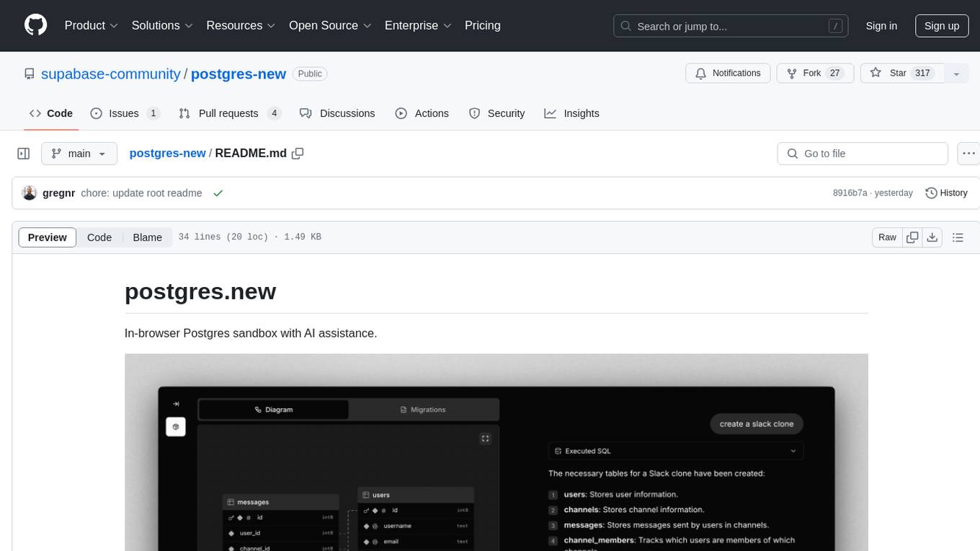The width and height of the screenshot is (980, 551).
Task: View the commit checks green checkmark
Action: click(x=218, y=193)
